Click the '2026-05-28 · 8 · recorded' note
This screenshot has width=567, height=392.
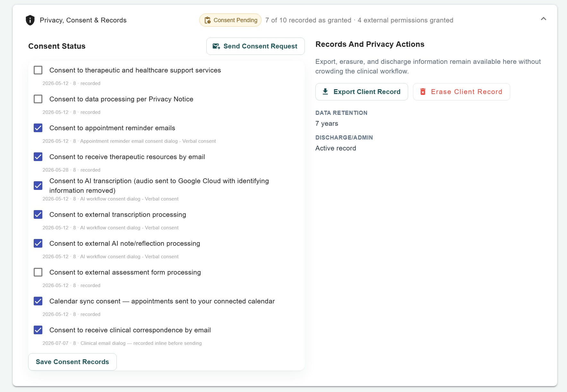tap(72, 170)
